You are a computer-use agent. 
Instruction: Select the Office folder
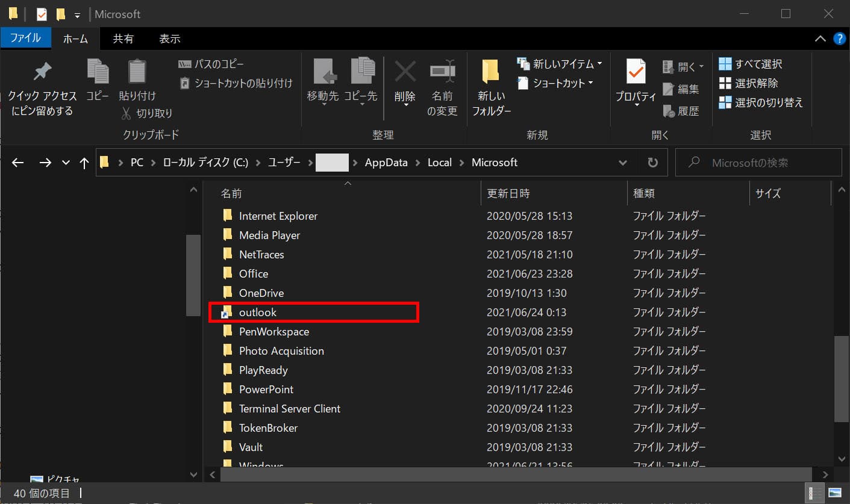[254, 273]
